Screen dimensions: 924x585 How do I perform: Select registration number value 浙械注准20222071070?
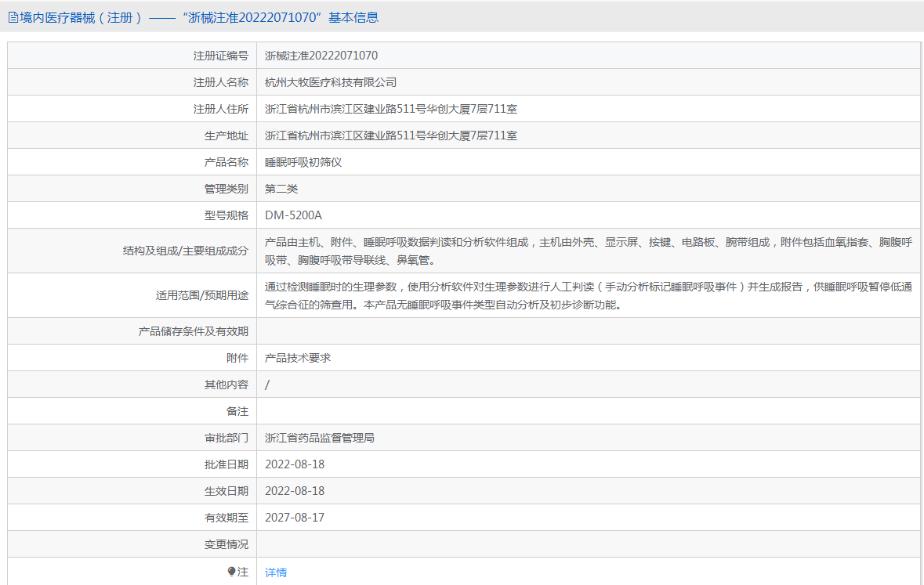pyautogui.click(x=321, y=56)
